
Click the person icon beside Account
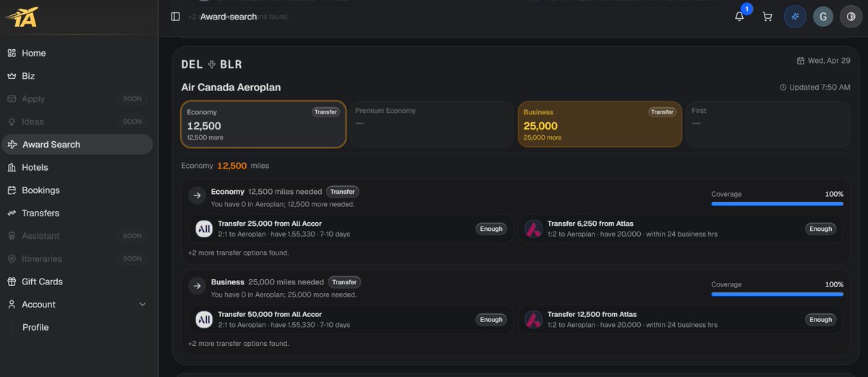pos(12,305)
